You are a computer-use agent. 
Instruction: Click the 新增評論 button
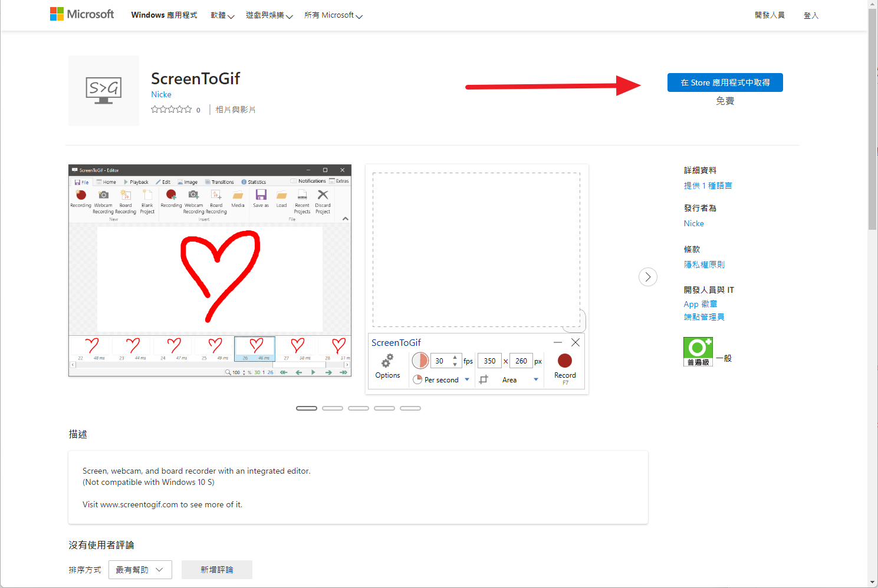217,570
